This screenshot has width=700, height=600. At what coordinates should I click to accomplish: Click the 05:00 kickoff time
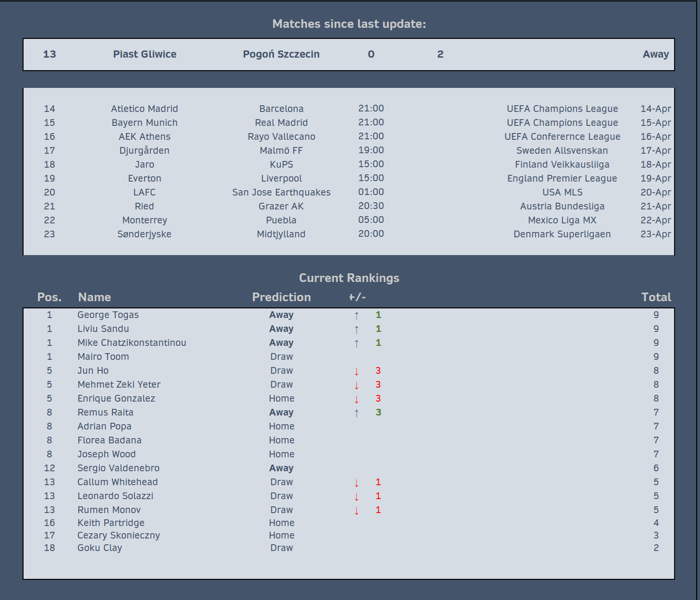(x=371, y=220)
